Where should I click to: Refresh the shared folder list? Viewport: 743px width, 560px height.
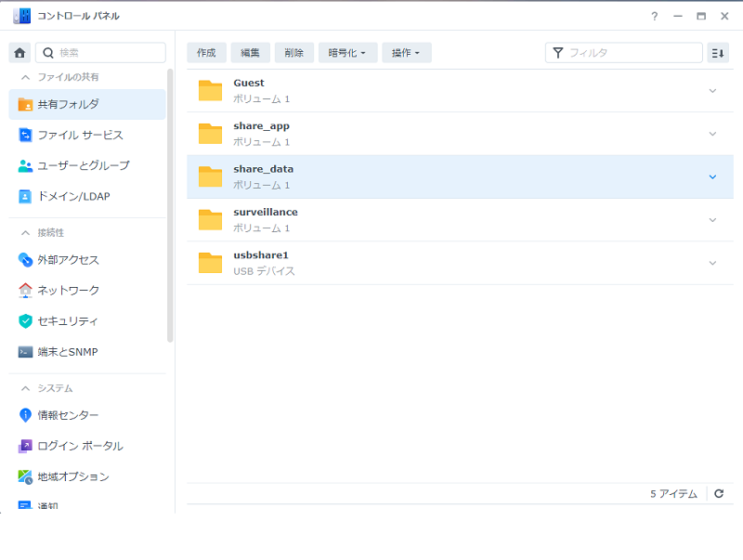[719, 494]
